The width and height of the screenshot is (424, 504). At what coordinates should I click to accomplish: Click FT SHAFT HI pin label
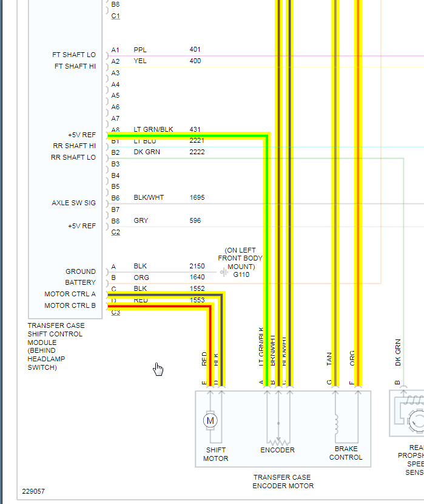(75, 66)
